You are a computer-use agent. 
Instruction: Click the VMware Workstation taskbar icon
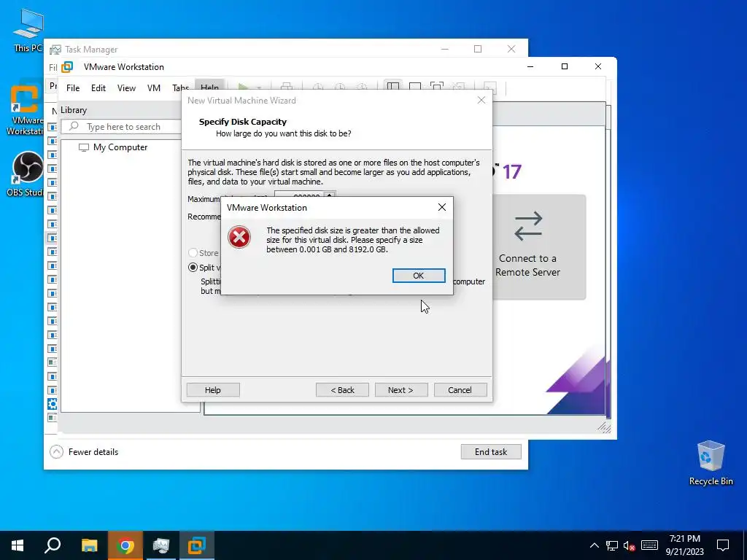point(197,545)
